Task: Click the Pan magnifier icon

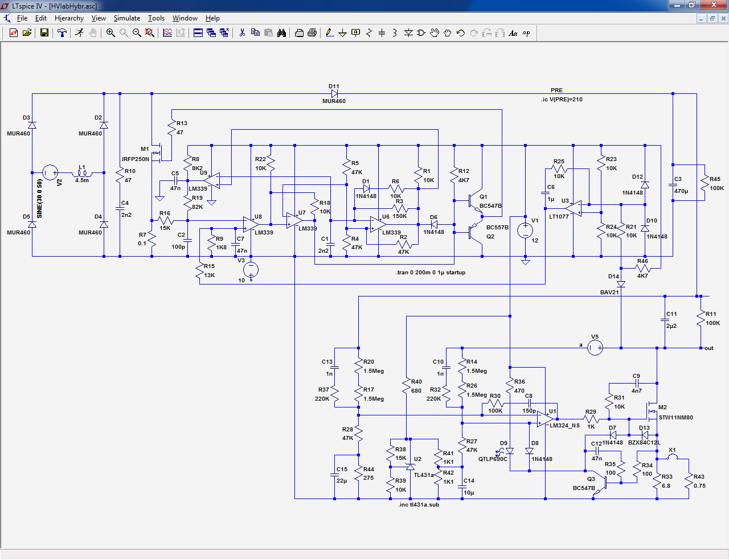Action: tap(124, 33)
